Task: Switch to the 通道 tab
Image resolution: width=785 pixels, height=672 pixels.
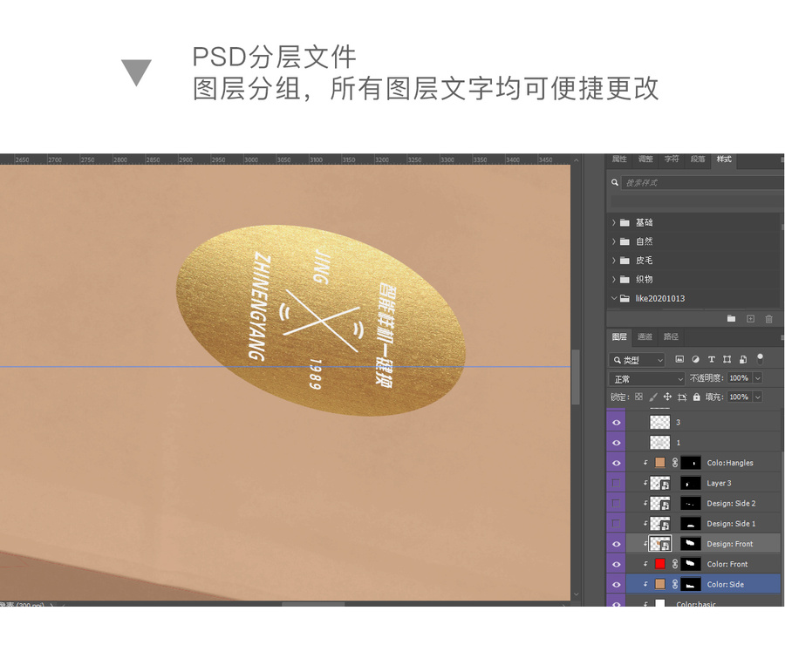Action: (x=645, y=336)
